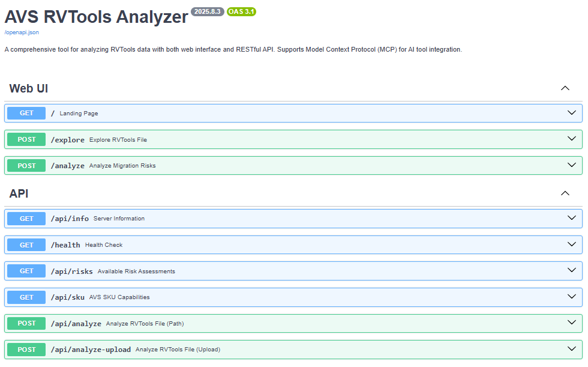Click the AVS RVTools Analyzer title

97,17
